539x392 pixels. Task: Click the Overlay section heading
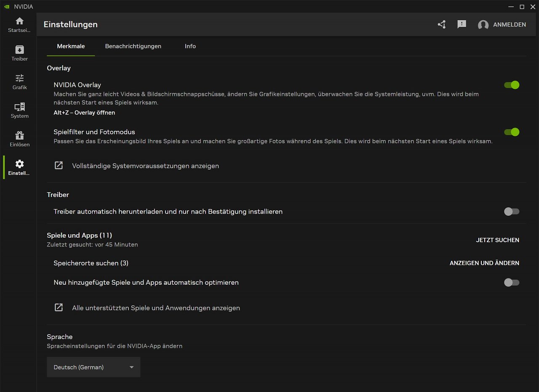click(59, 68)
